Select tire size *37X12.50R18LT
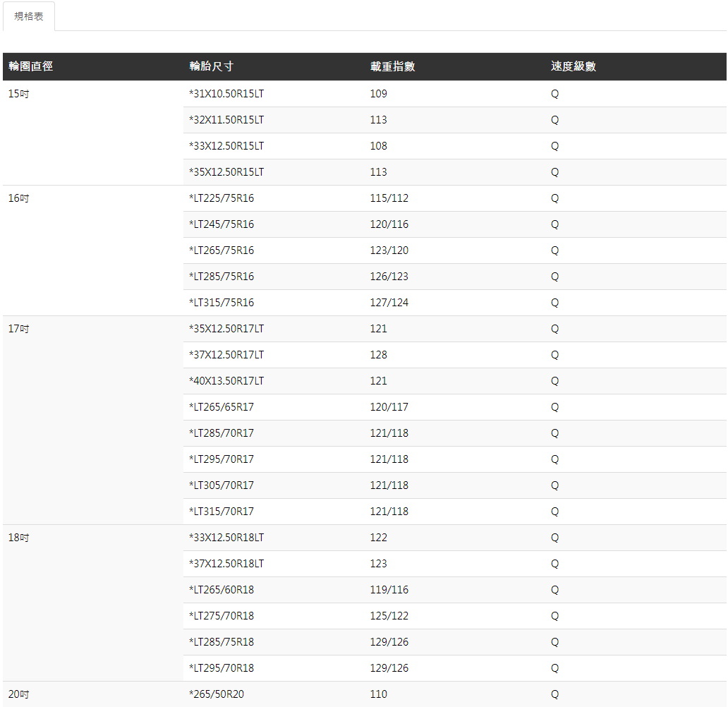Viewport: 728px width, 707px height. coord(226,564)
